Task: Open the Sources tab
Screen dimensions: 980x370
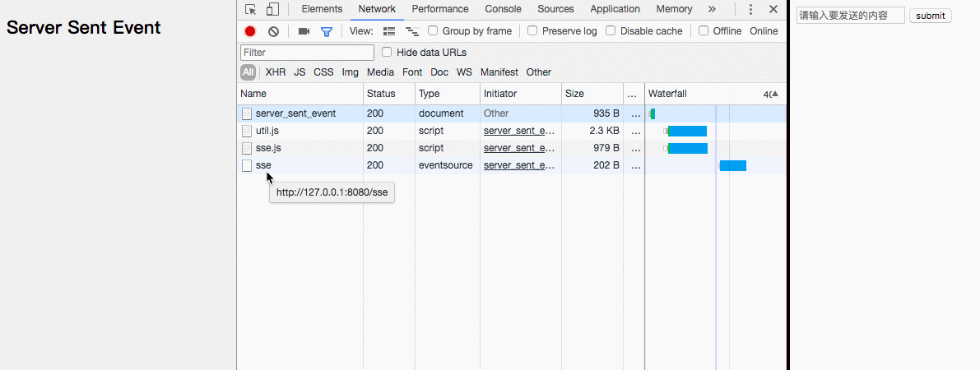Action: tap(555, 10)
